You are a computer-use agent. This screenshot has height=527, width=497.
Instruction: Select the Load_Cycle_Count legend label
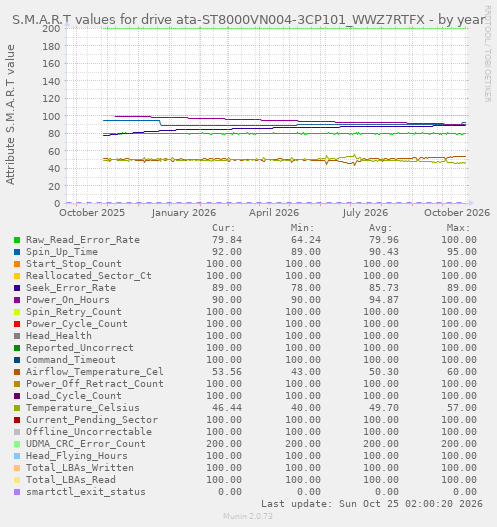(x=74, y=396)
